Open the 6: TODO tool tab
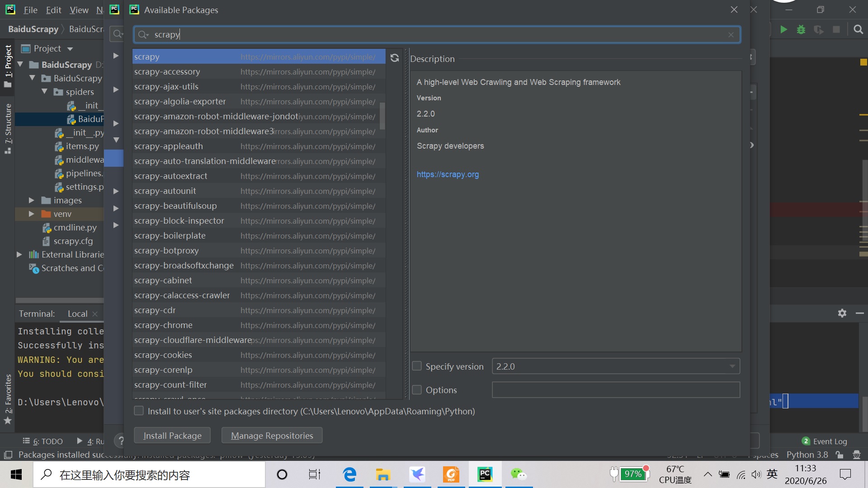The height and width of the screenshot is (488, 868). pyautogui.click(x=43, y=441)
